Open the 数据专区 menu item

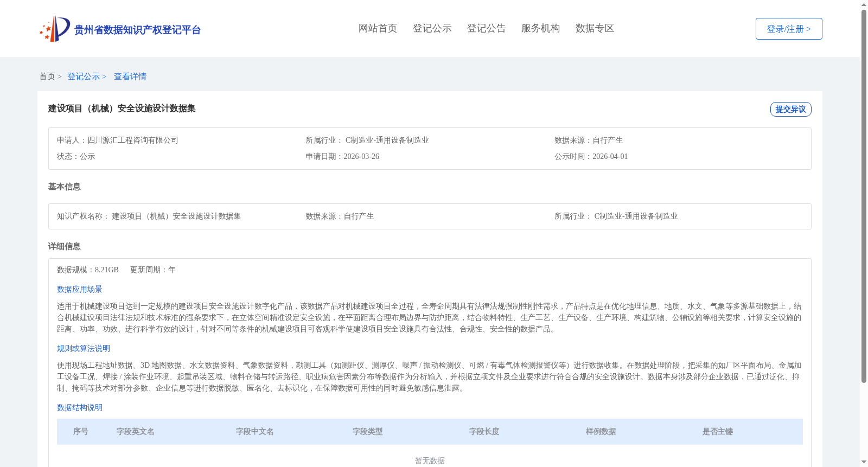coord(595,28)
